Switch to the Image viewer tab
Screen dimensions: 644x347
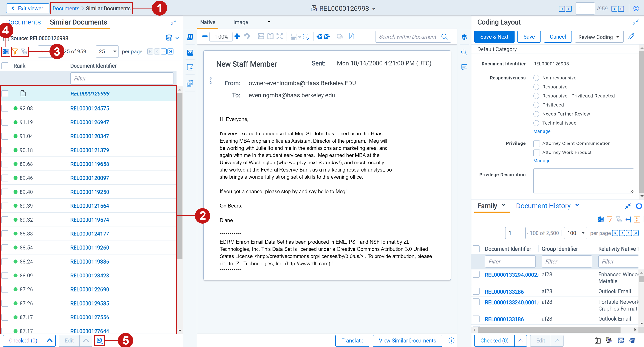(240, 22)
